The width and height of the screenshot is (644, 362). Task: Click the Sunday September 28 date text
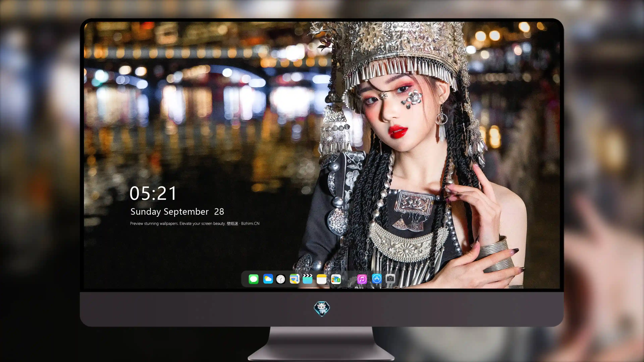[177, 212]
